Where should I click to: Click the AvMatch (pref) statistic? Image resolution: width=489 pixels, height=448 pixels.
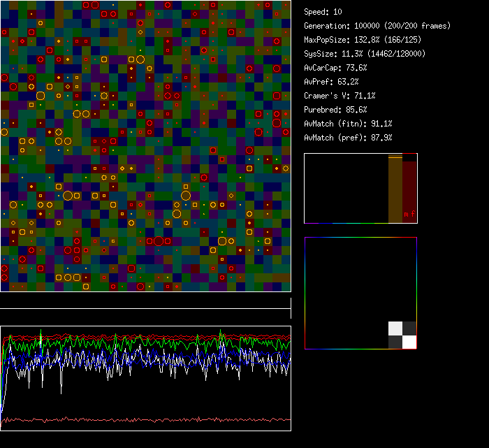348,138
